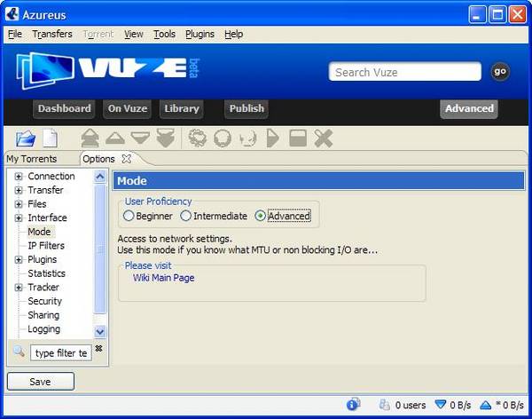This screenshot has height=419, width=532.
Task: Open the Transfers menu
Action: [52, 34]
